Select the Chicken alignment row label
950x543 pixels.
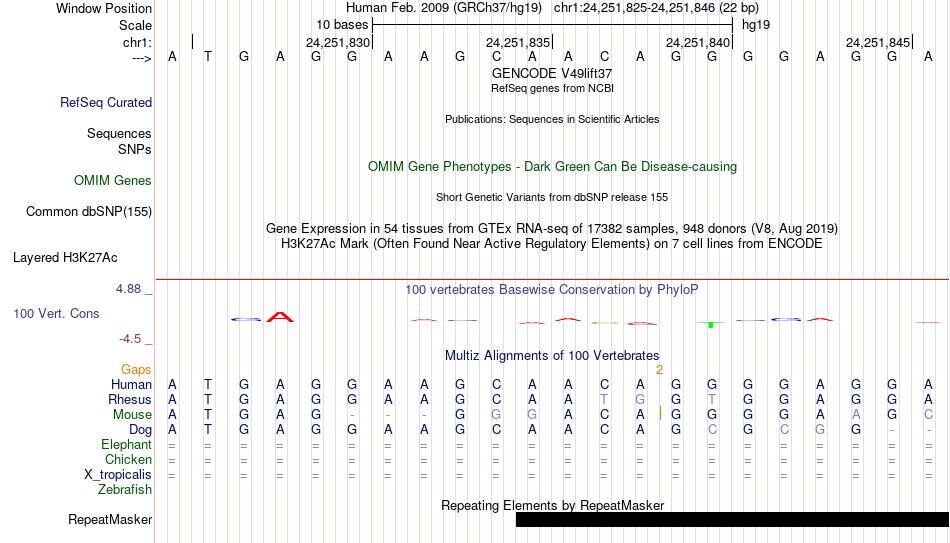(x=128, y=460)
